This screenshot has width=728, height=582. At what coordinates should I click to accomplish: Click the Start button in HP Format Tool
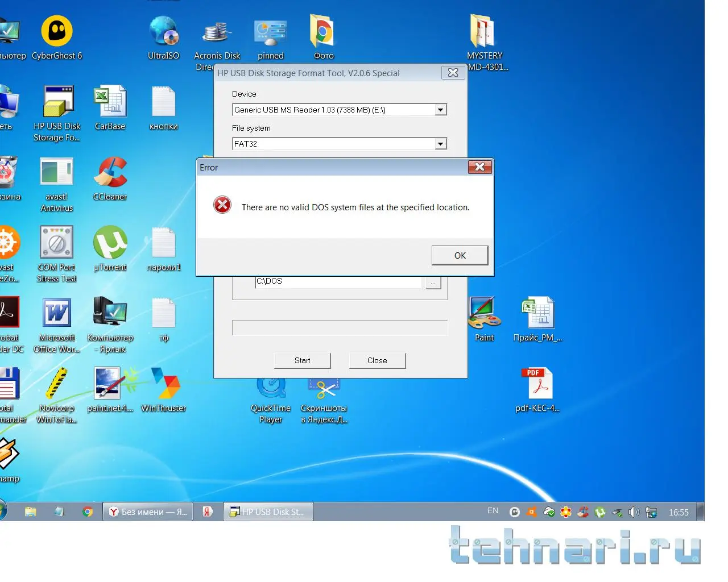tap(302, 360)
